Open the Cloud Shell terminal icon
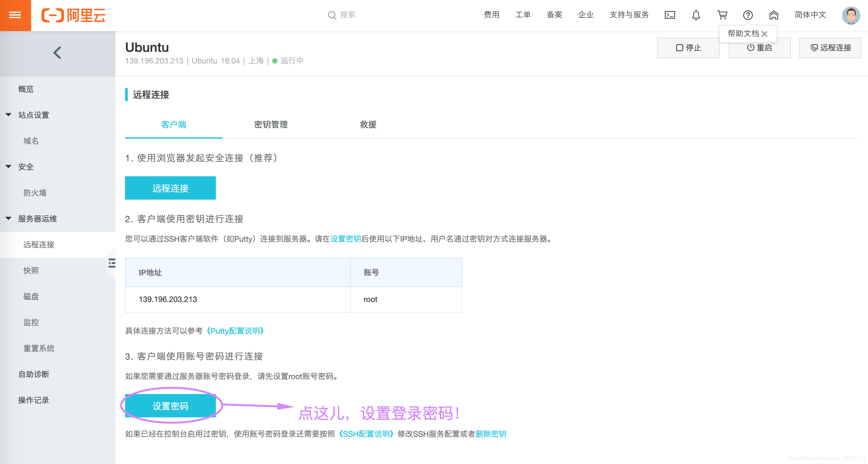The image size is (868, 464). pos(670,15)
